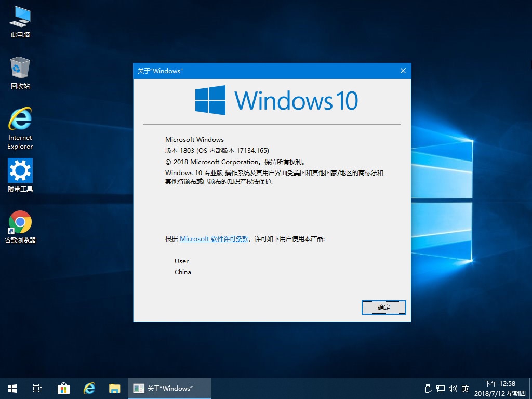Open the clock showing 下午 12:58
The image size is (532, 399).
500,389
